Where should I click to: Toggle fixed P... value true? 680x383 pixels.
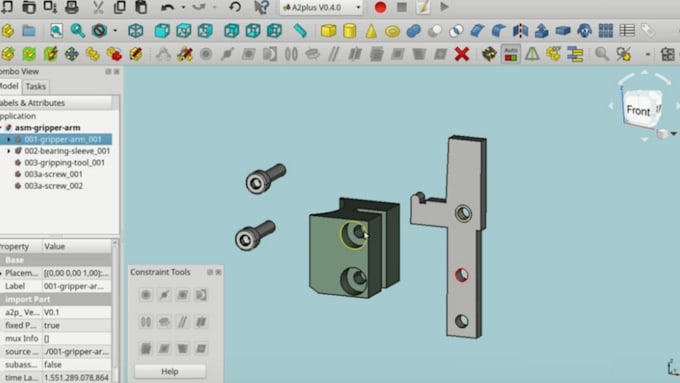click(x=76, y=325)
